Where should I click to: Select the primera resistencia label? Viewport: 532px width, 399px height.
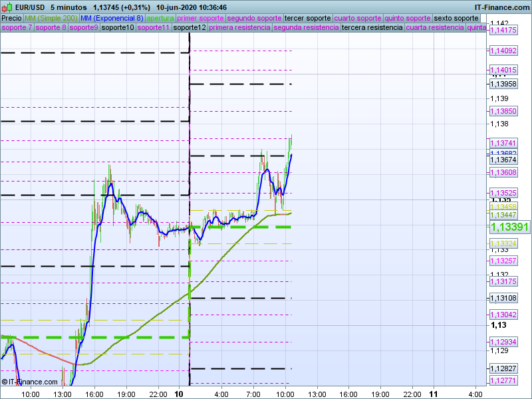pos(239,28)
